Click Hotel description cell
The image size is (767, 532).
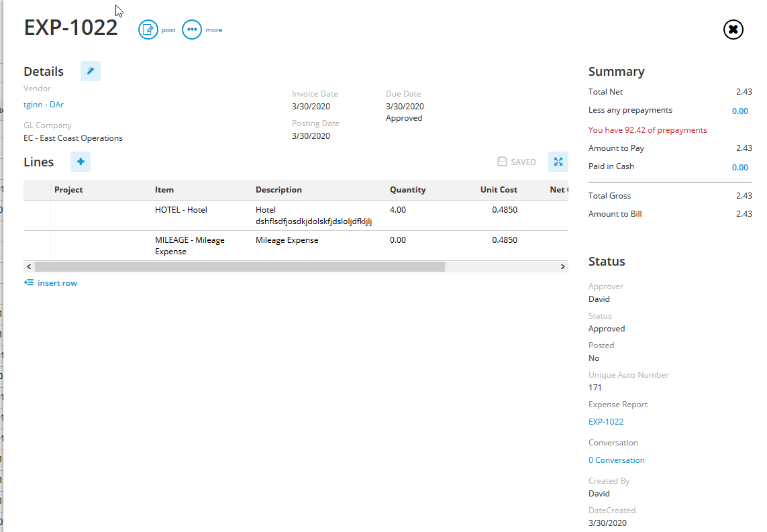[319, 215]
